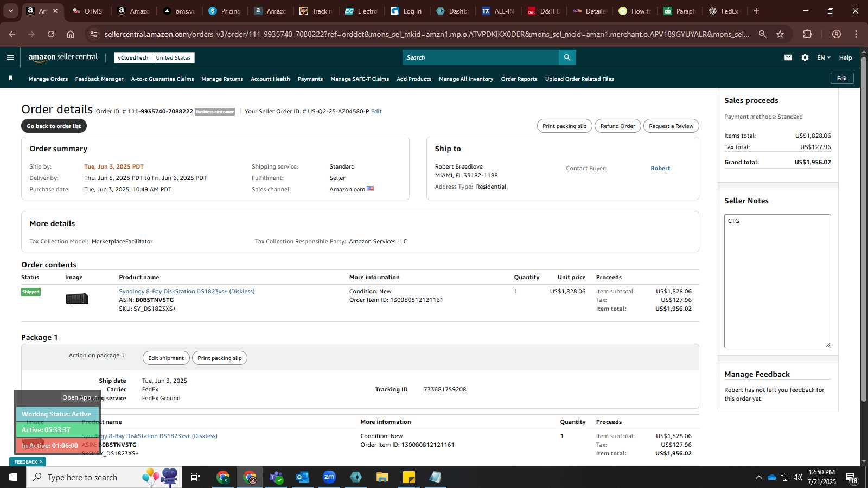Click Go back to order list
The image size is (868, 488).
click(x=54, y=126)
